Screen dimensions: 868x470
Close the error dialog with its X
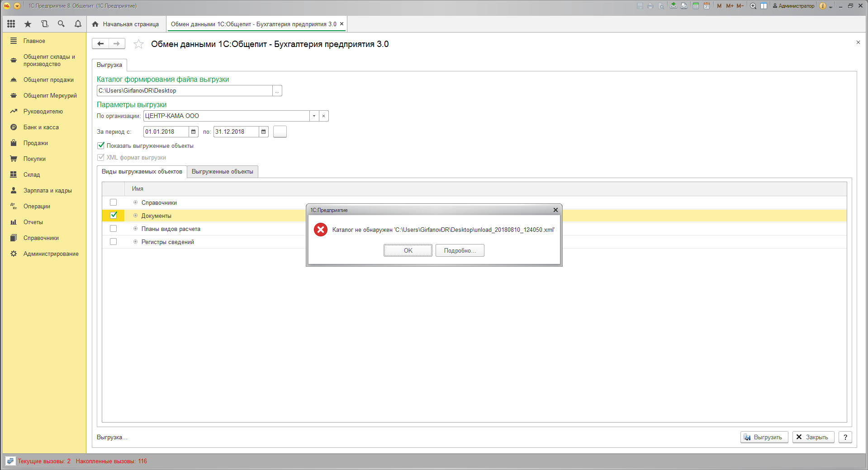[x=555, y=210]
